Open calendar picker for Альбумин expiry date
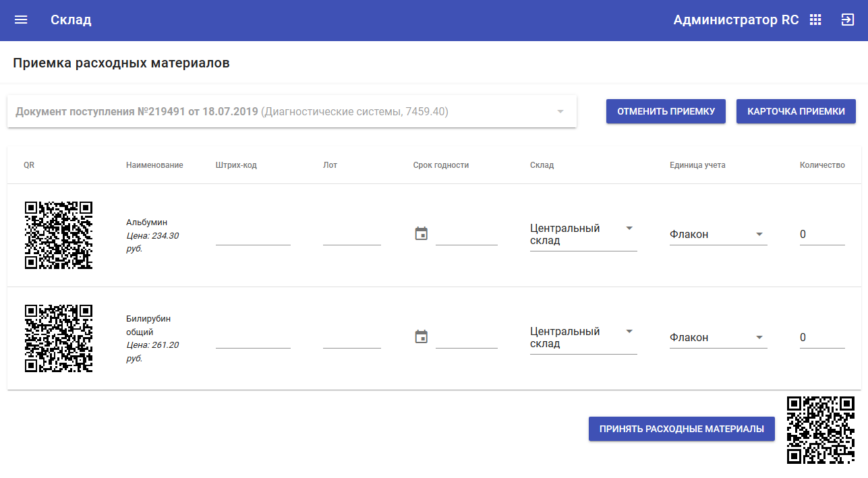Viewport: 868px width, 478px height. [x=422, y=234]
